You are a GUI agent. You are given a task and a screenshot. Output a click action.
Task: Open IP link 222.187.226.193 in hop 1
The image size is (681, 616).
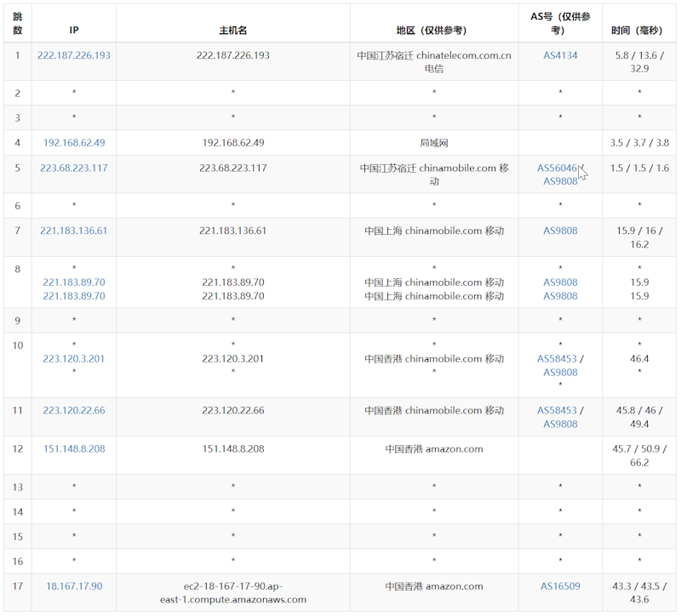[74, 55]
